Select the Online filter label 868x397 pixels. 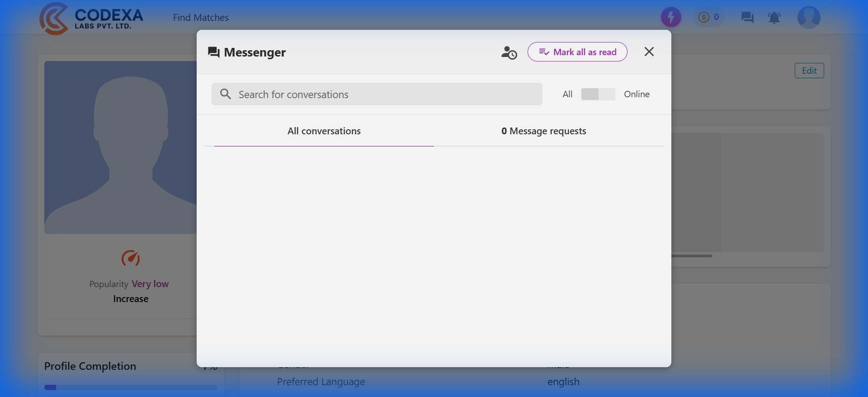tap(637, 94)
